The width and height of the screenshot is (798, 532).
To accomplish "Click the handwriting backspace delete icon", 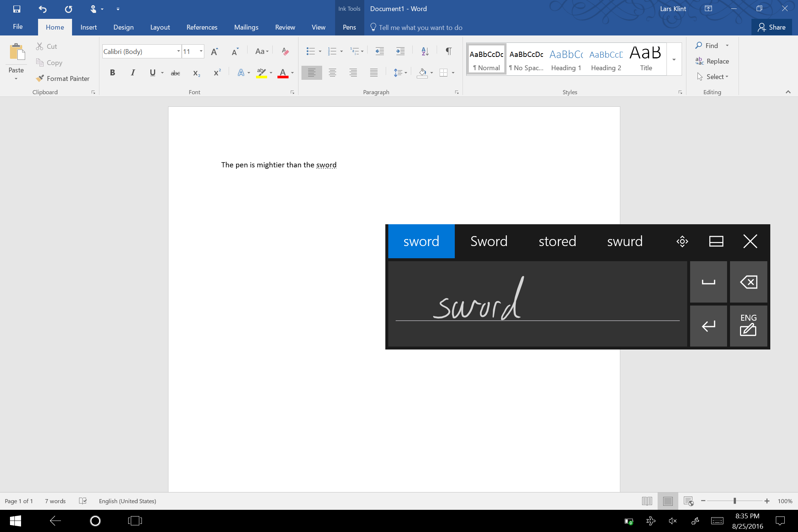I will [x=748, y=282].
